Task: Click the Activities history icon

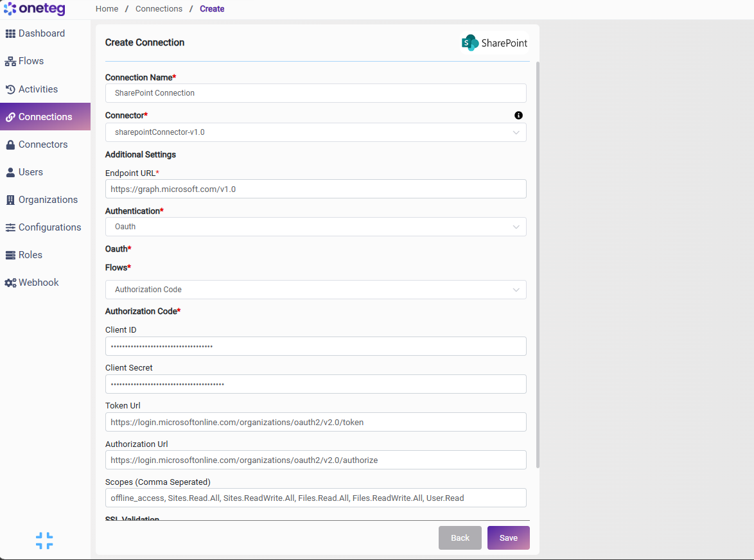Action: coord(10,89)
